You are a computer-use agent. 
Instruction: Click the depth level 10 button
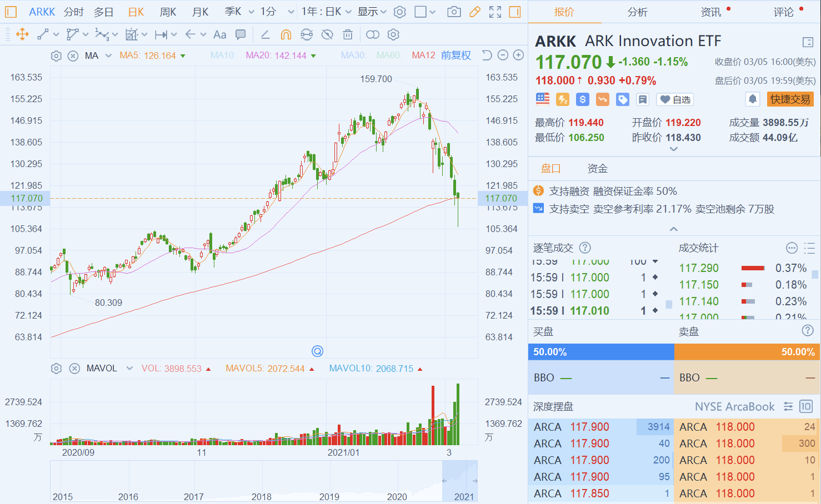click(806, 406)
